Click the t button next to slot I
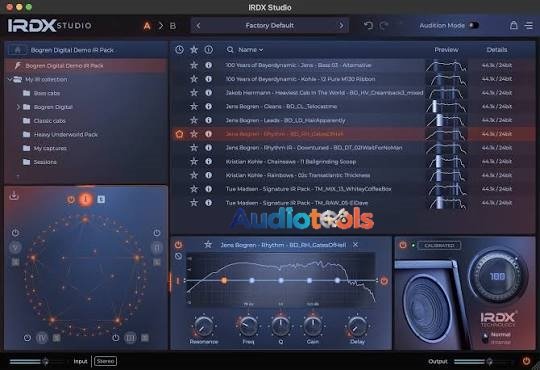540x370 pixels. (x=101, y=199)
